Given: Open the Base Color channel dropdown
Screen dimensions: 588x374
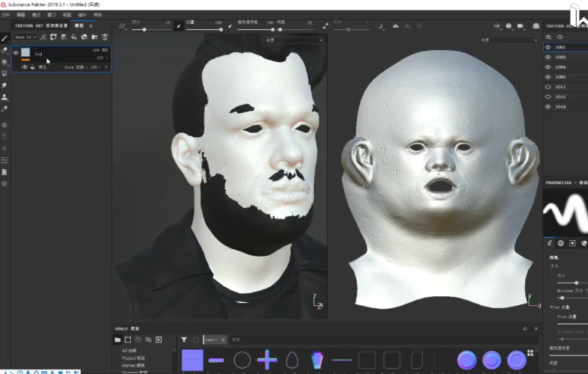Looking at the screenshot, I should tap(26, 37).
